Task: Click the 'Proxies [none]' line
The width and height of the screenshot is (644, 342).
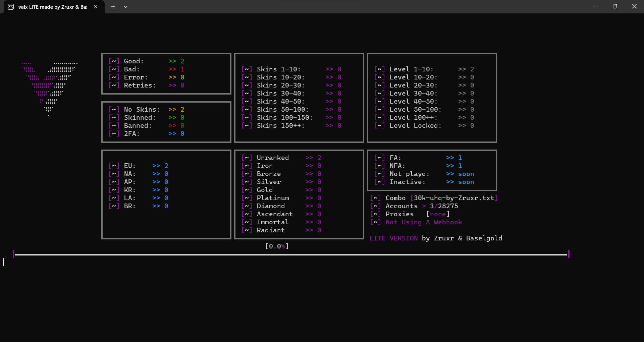Action: [410, 214]
